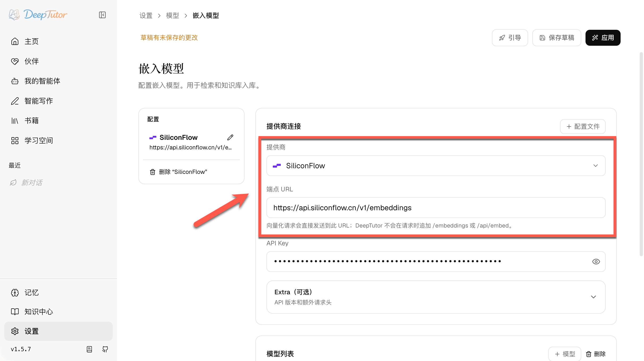
Task: Click the brain icon beside 记忆
Action: (x=15, y=293)
